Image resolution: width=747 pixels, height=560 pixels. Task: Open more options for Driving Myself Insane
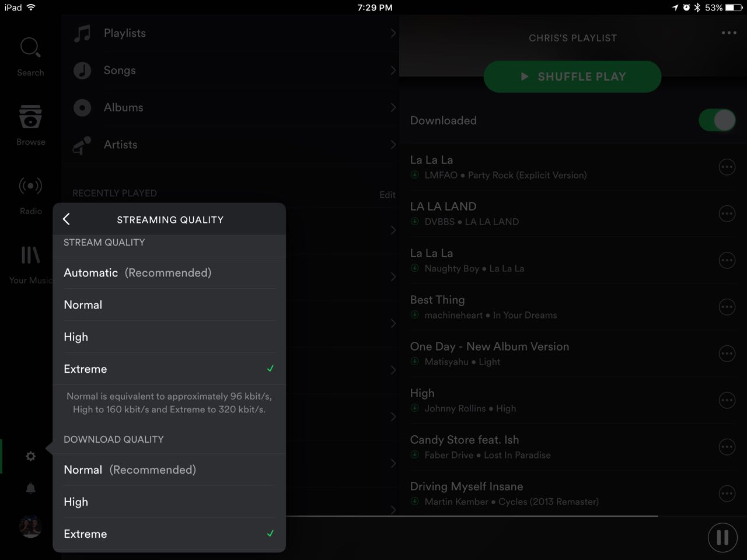point(727,494)
